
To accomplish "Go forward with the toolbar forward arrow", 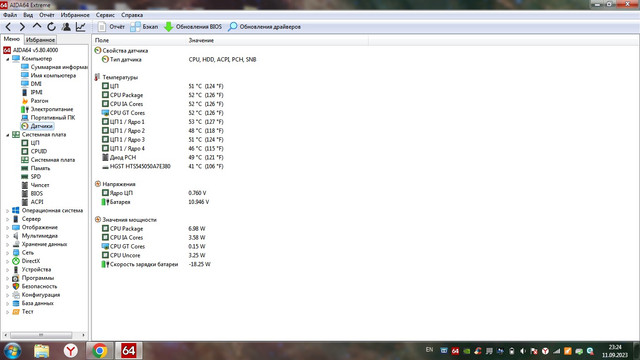I will (22, 27).
